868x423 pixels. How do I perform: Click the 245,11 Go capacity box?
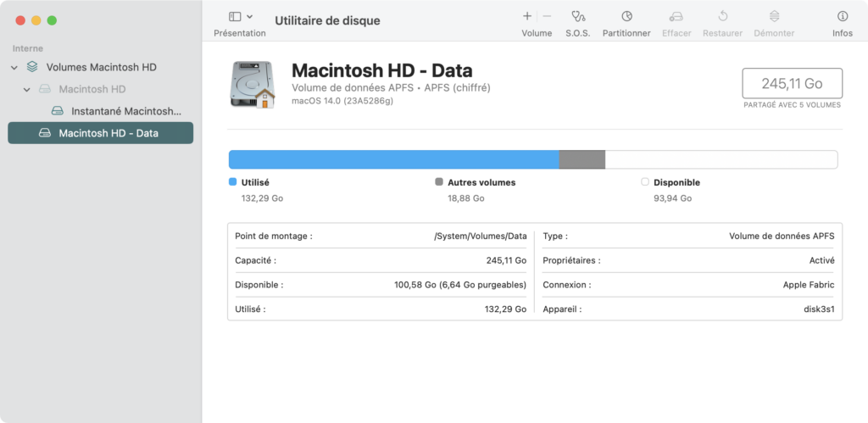click(x=793, y=84)
